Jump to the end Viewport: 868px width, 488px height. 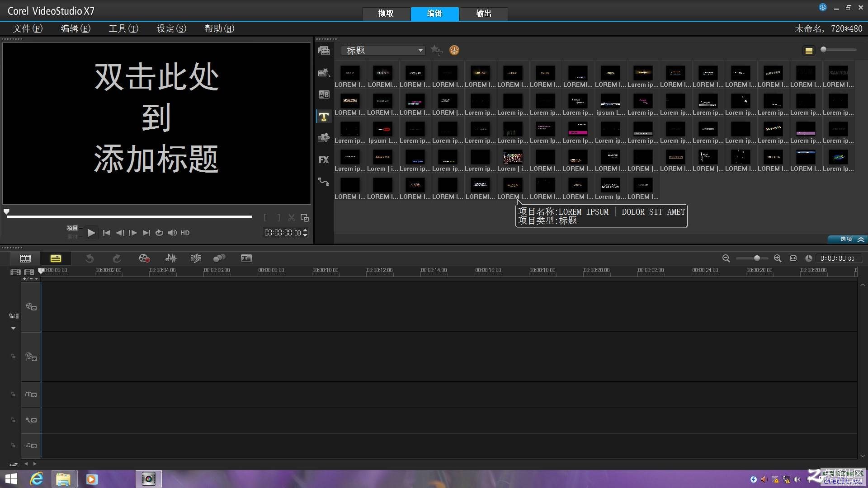[x=146, y=233]
